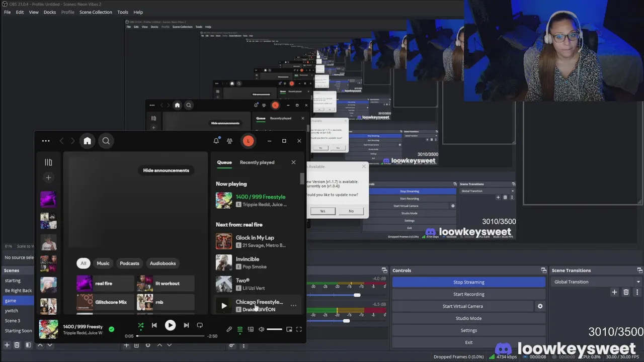Viewport: 644px width, 362px height.
Task: Open scene filters icon in Scenes dock
Action: pyautogui.click(x=28, y=345)
